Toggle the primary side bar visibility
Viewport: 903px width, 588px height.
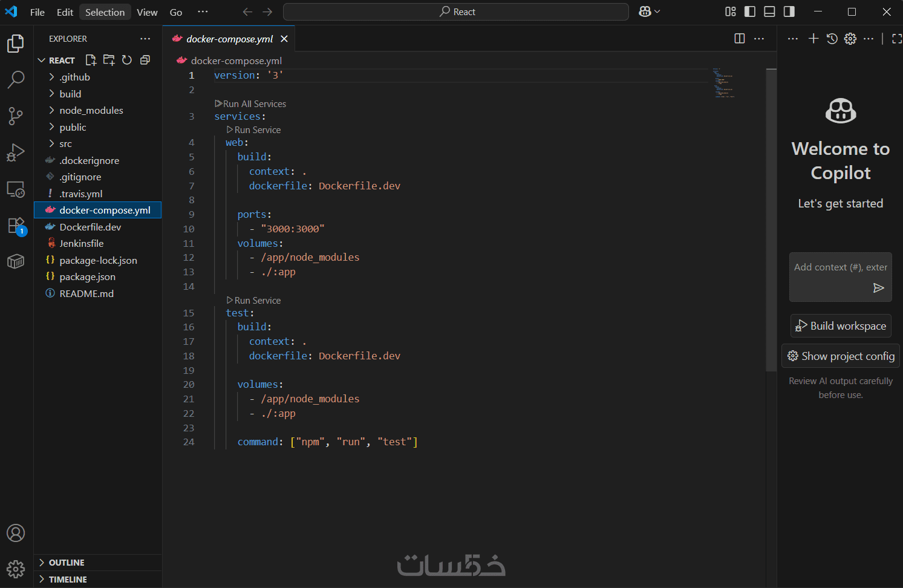pyautogui.click(x=750, y=11)
